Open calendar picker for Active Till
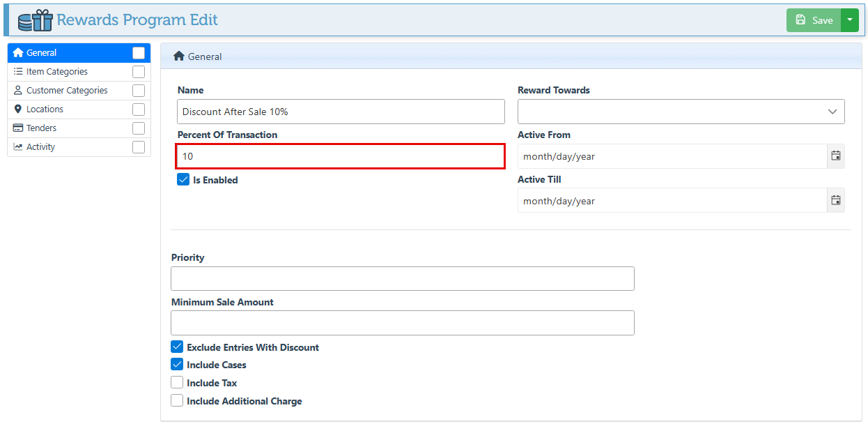The image size is (868, 424). pos(835,201)
